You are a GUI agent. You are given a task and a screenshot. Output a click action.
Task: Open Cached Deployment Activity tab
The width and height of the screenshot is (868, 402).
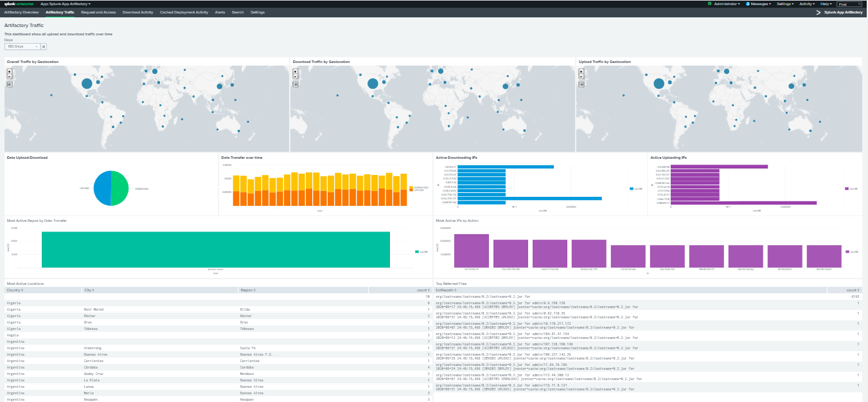click(x=184, y=12)
